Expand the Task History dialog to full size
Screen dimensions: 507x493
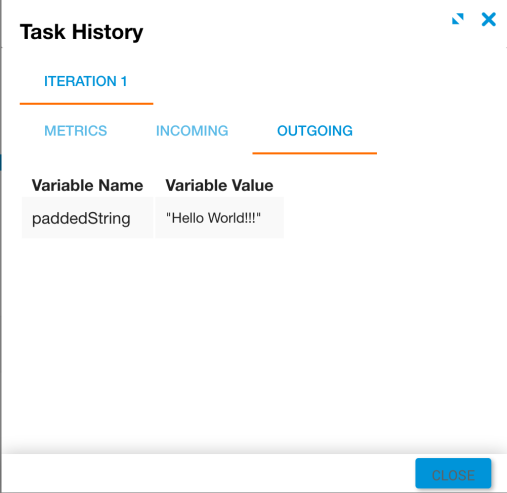tap(458, 19)
